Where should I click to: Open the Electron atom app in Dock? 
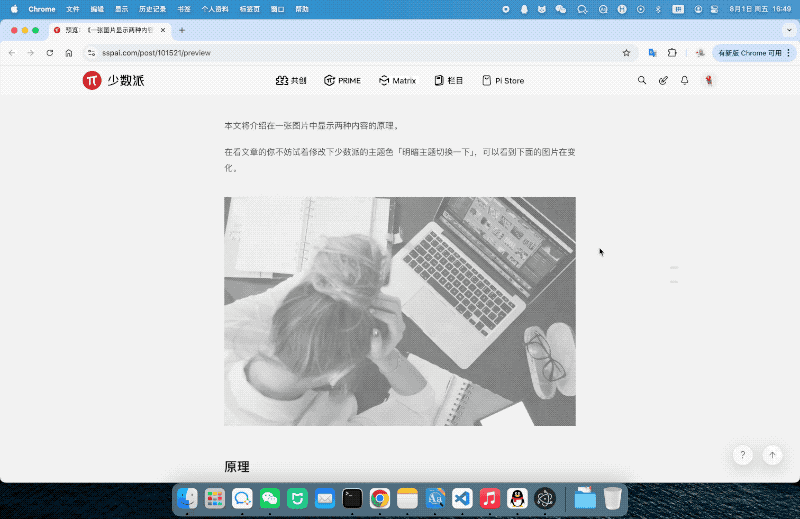tap(545, 498)
